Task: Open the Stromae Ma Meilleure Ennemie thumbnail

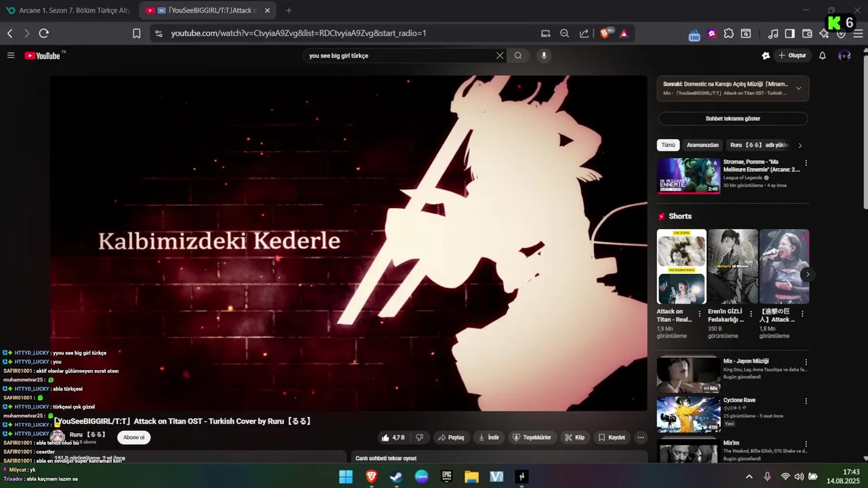Action: (x=688, y=176)
